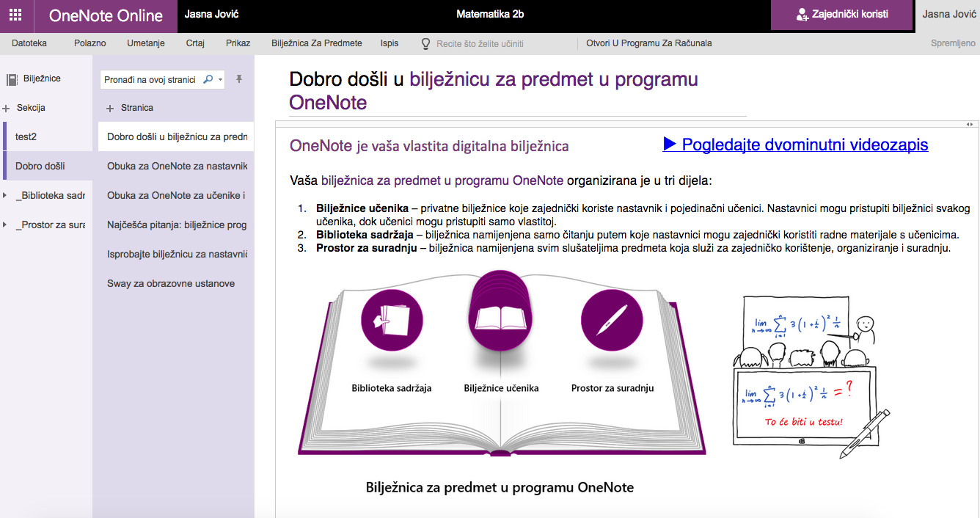
Task: Click the note container resize arrows
Action: [969, 124]
